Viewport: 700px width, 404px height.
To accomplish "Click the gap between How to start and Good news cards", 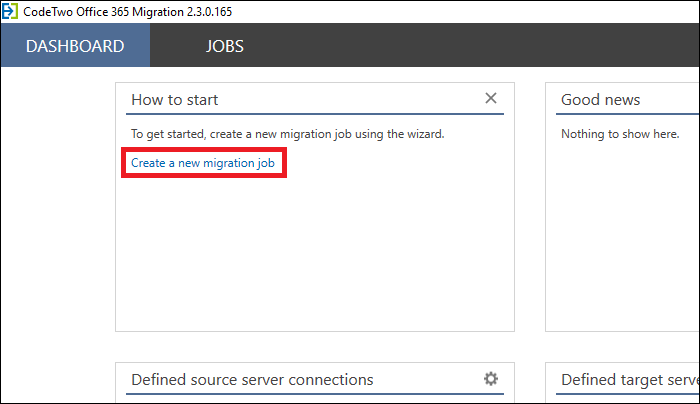I will coord(530,207).
